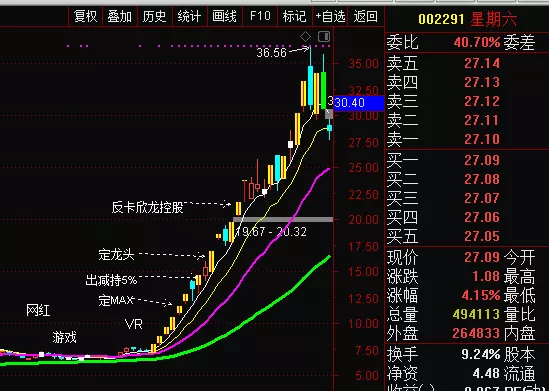549x391 pixels.
Task: Click the 换手 value 9.24%
Action: click(x=481, y=354)
